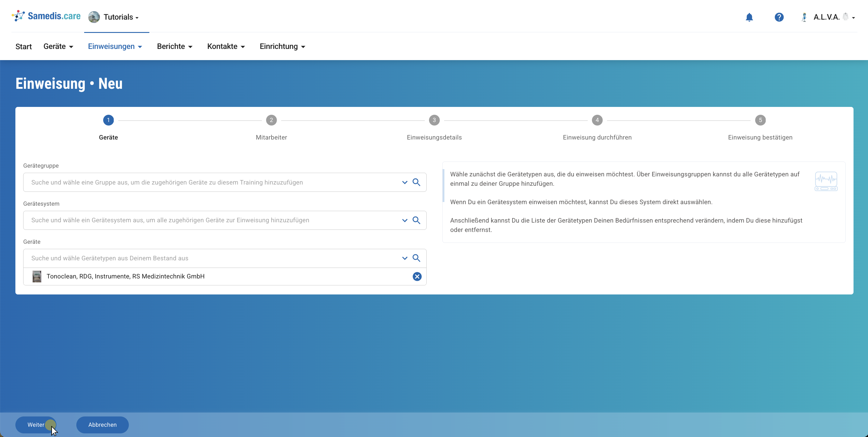Open the A.L.V.A. user account menu
Screen dimensions: 868x437
[x=829, y=17]
